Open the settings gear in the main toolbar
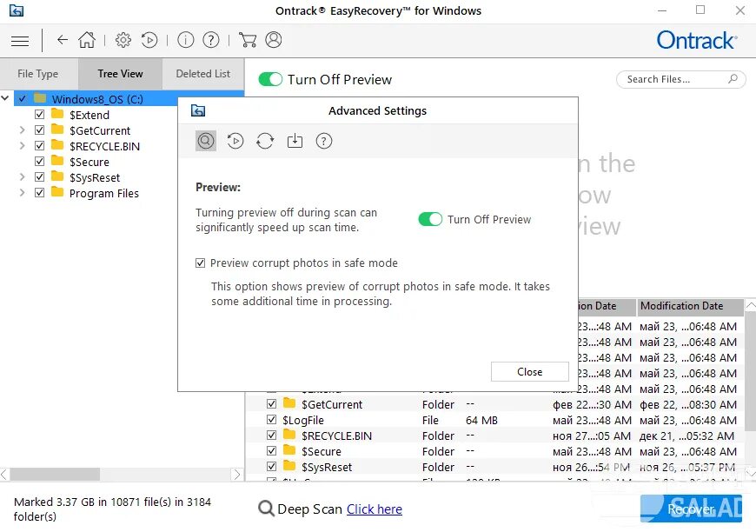The width and height of the screenshot is (756, 532). pyautogui.click(x=123, y=39)
